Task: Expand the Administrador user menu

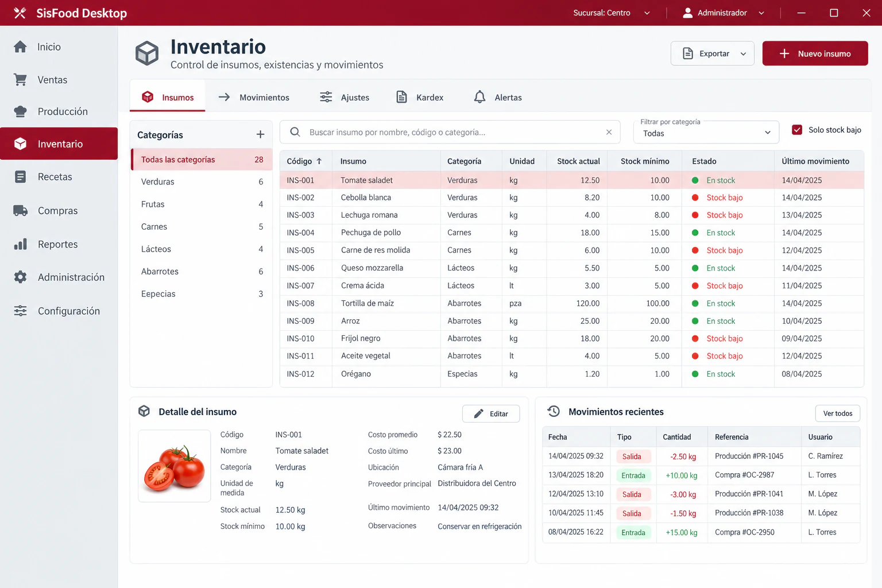Action: coord(724,13)
